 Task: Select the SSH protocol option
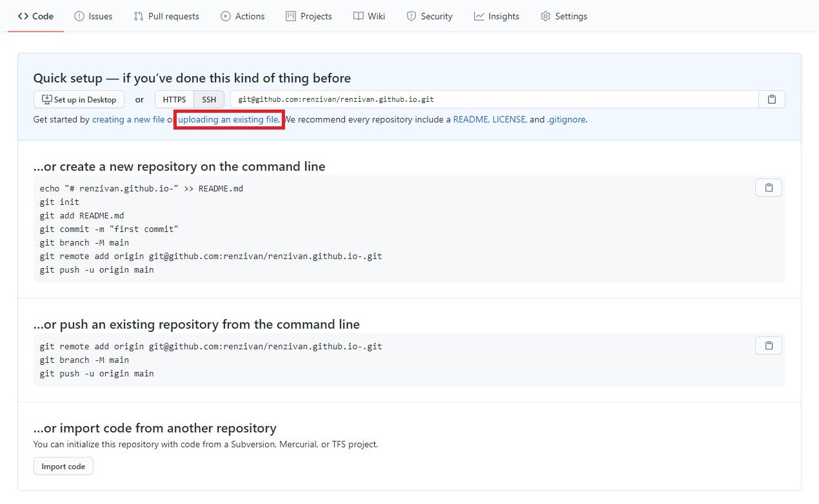[209, 99]
